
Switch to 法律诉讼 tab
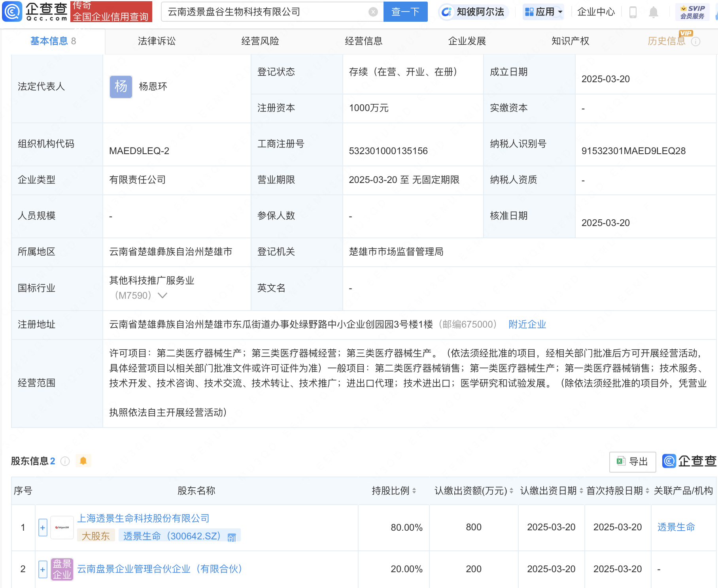point(157,41)
